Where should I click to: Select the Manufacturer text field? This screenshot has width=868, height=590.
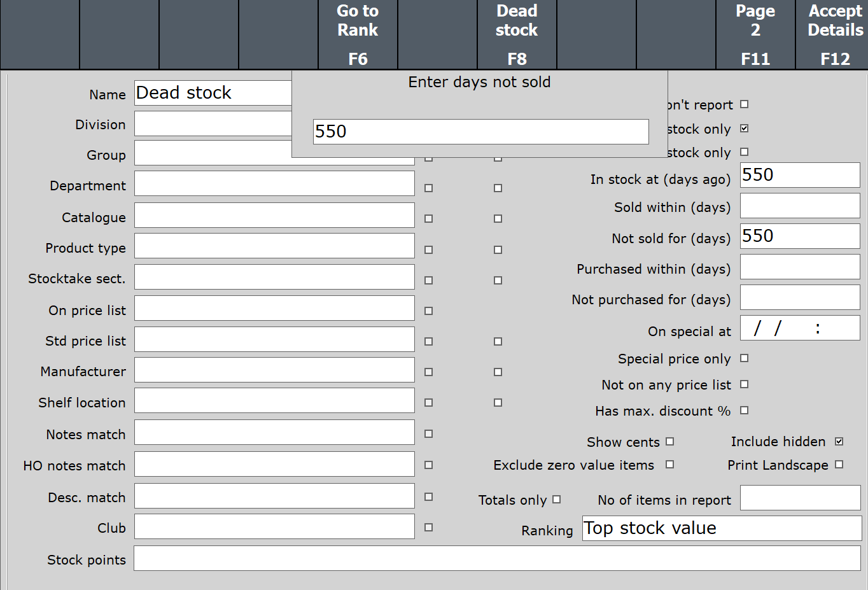tap(274, 370)
